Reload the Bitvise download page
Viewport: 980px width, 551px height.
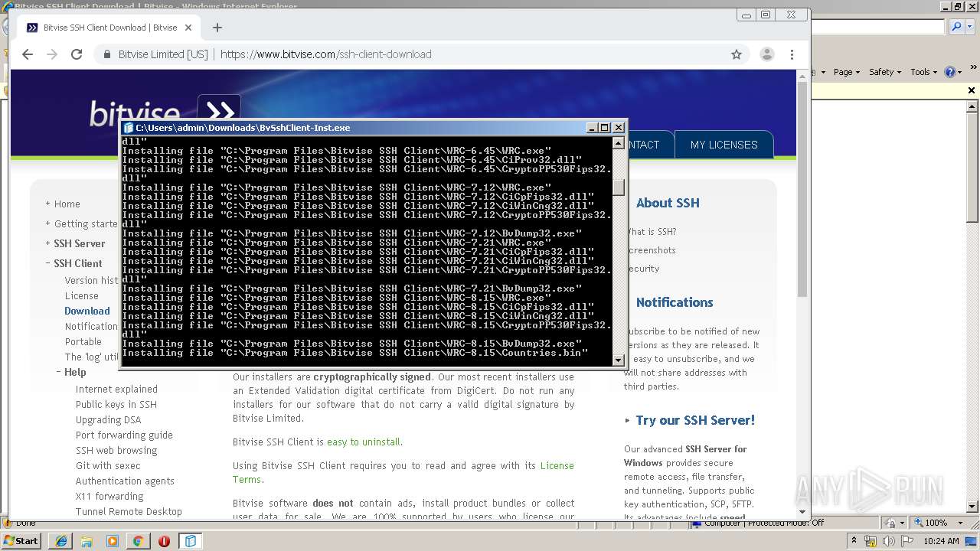tap(77, 54)
